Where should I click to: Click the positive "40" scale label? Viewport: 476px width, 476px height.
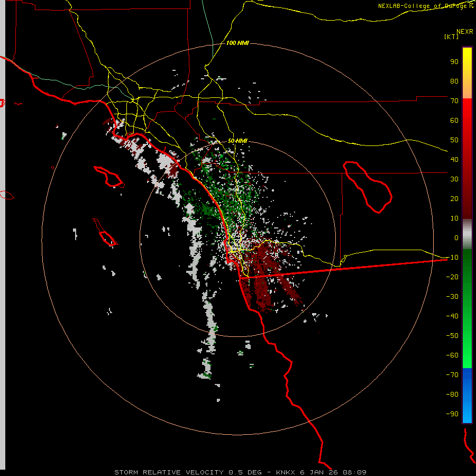pyautogui.click(x=454, y=160)
